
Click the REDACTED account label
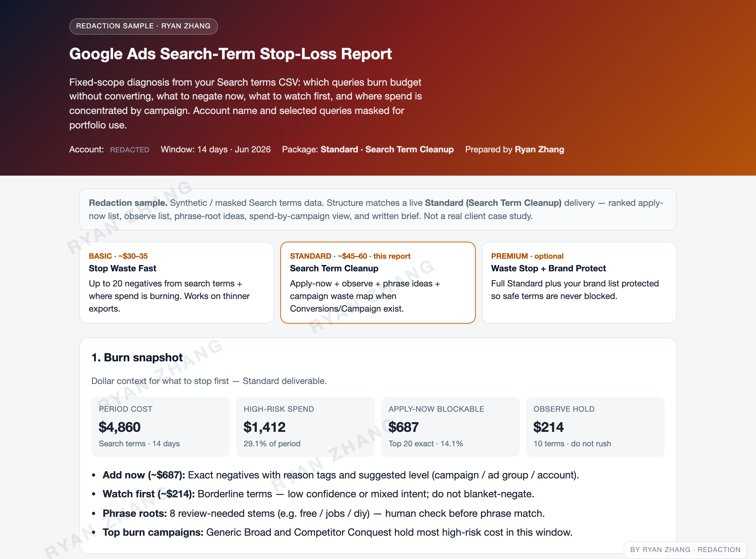pos(129,150)
